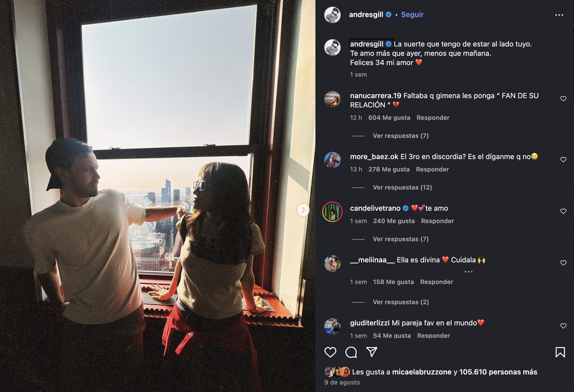Expand 7 replies under nanucarrera.19 comment
The image size is (574, 392).
pos(400,136)
